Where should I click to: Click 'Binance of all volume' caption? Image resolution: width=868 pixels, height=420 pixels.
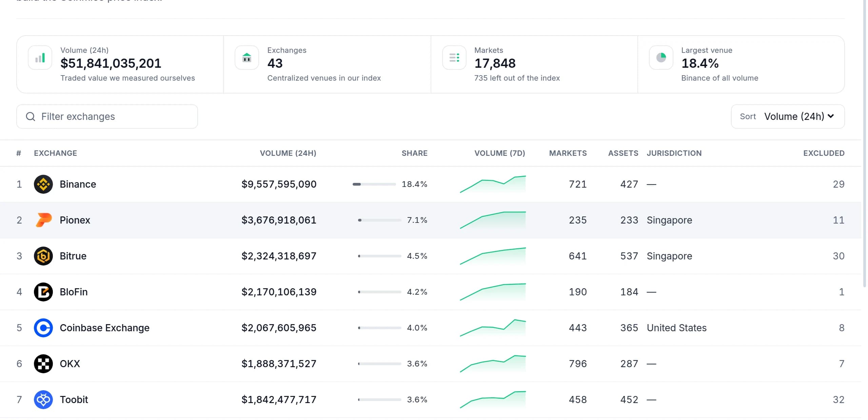tap(720, 78)
